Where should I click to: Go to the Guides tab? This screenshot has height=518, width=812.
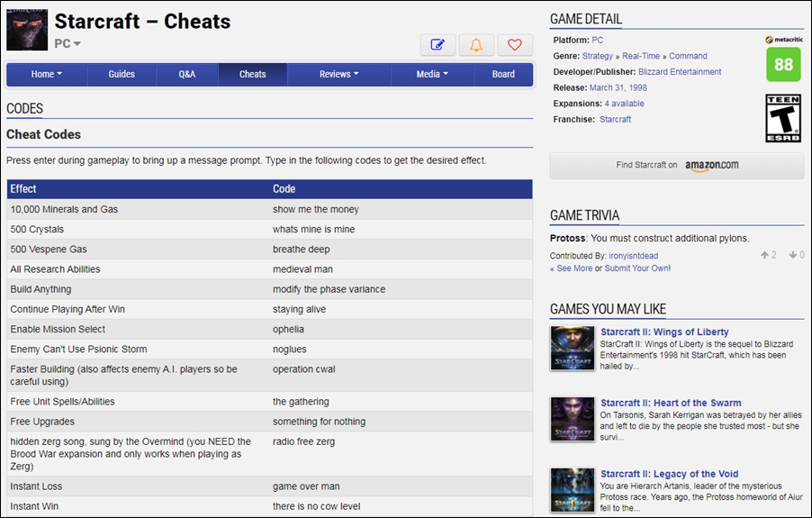(122, 74)
